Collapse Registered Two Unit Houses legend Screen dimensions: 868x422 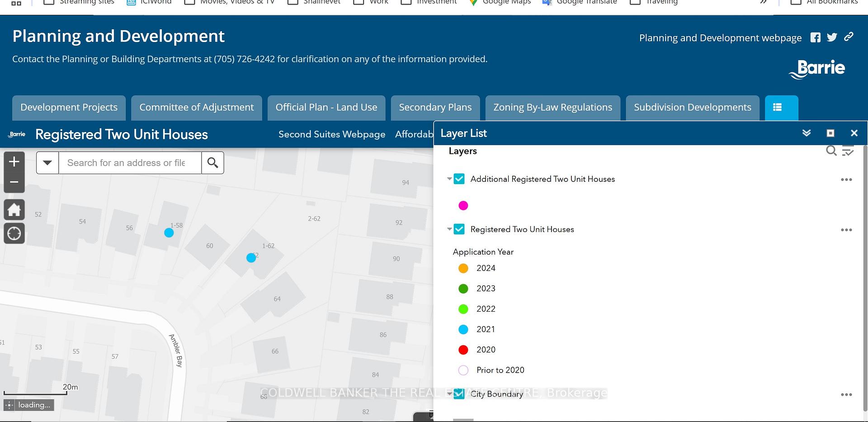pos(449,229)
